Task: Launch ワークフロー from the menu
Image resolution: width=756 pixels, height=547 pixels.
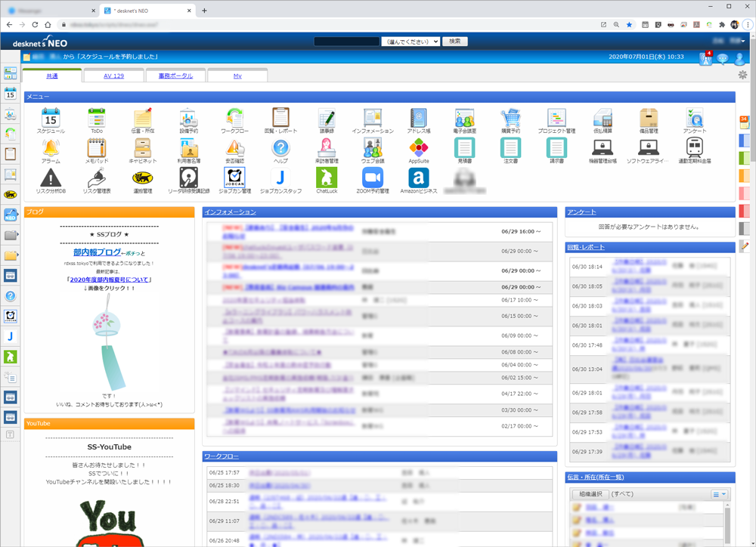Action: 234,118
